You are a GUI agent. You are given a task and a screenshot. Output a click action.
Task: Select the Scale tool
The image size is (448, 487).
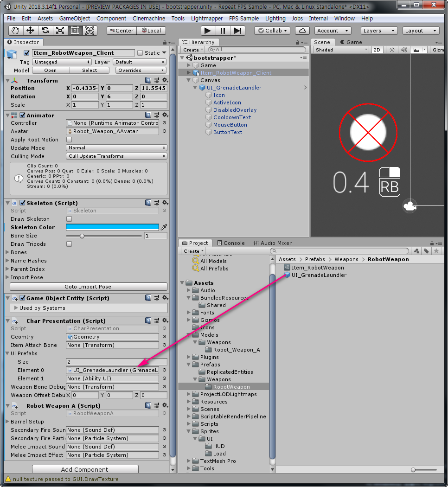[60, 31]
